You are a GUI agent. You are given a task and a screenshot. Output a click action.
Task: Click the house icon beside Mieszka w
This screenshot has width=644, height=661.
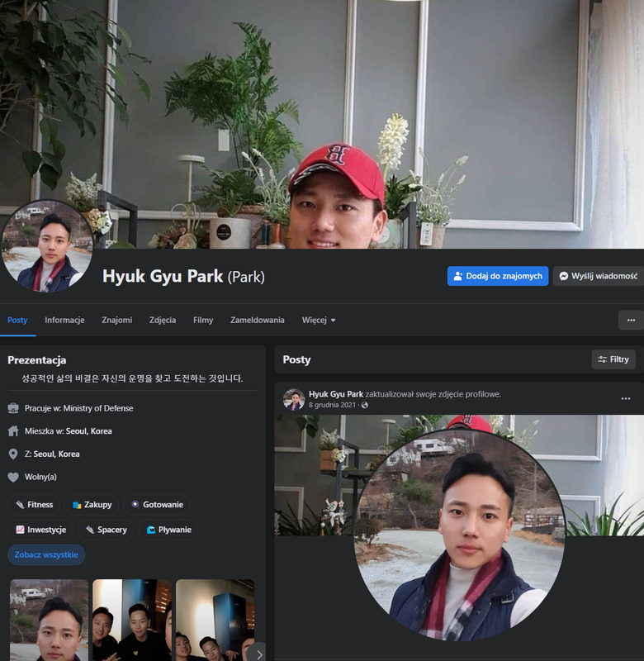point(13,430)
